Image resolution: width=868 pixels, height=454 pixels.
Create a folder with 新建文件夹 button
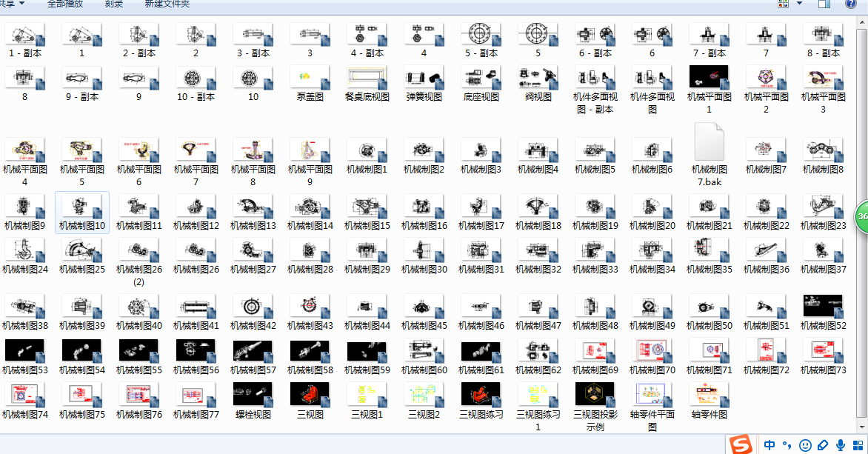(167, 4)
